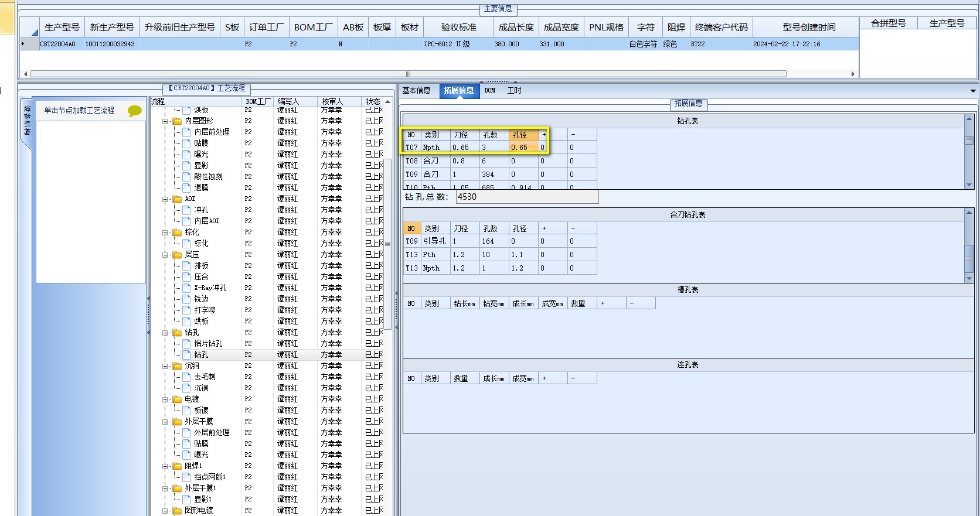Click the document icon beside 去毛刺
980x516 pixels.
tap(186, 377)
